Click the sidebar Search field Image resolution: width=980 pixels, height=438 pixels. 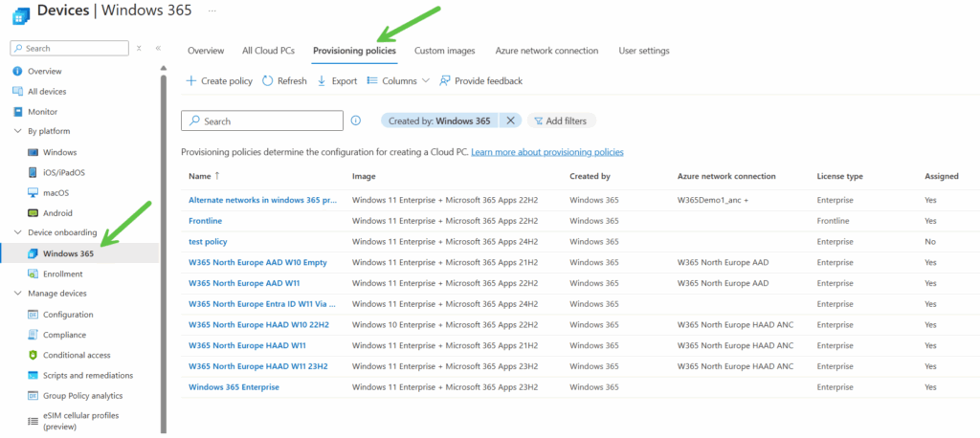tap(69, 48)
